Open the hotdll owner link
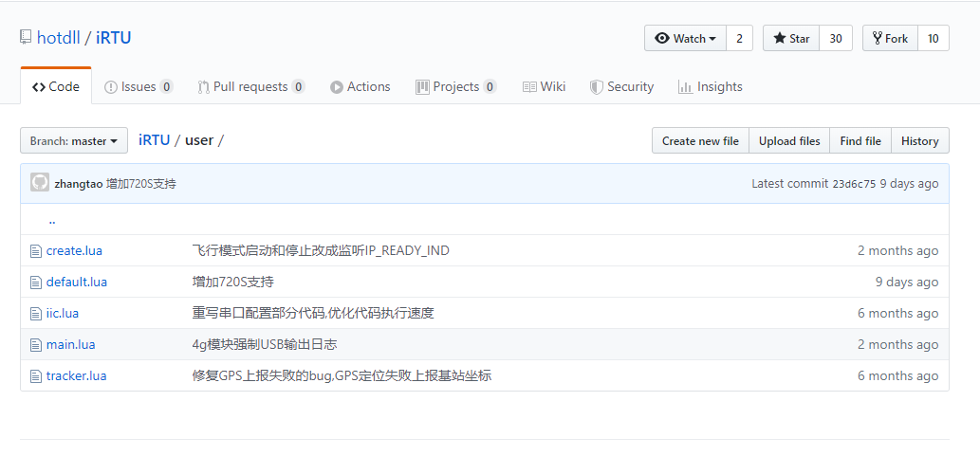980x456 pixels. (x=59, y=38)
